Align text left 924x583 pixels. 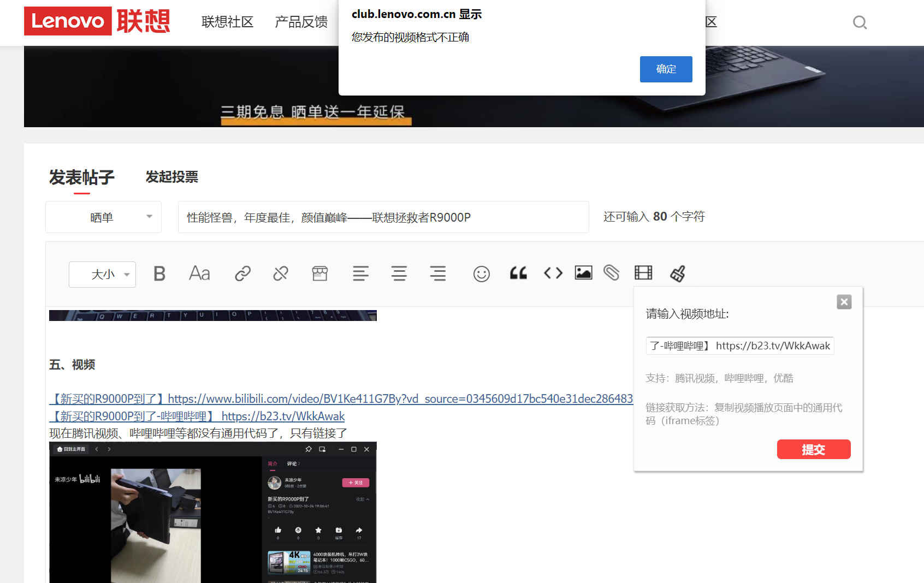coord(360,273)
